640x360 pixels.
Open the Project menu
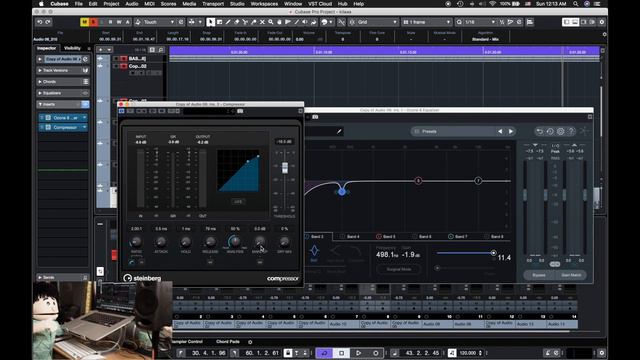111,4
